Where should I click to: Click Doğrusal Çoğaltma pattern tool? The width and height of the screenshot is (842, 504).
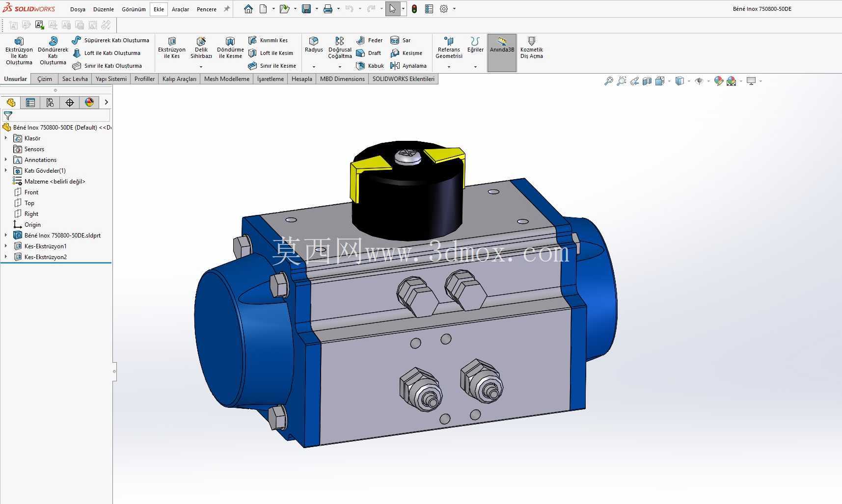click(340, 48)
